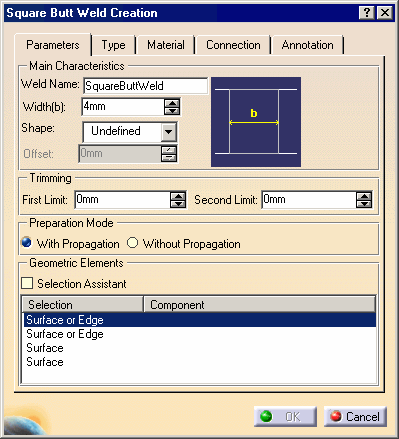Go to the Connection tab
Viewport: 399px width, 439px height.
coord(233,45)
